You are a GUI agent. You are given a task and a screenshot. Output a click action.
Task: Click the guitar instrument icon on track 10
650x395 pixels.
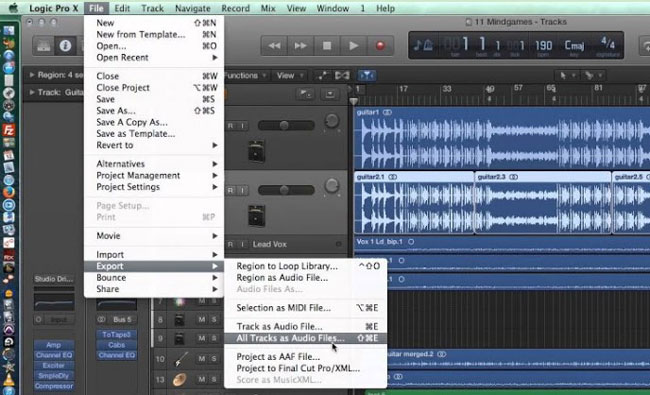click(180, 359)
